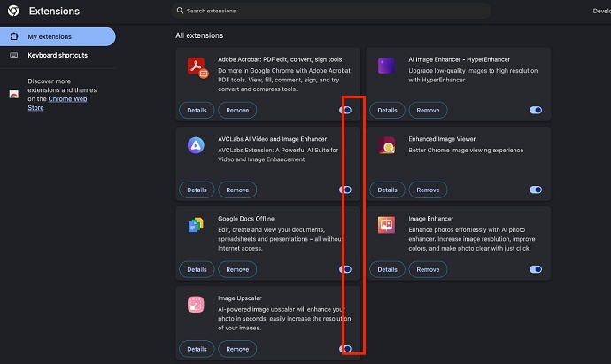Click the Adobe Acrobat extension icon

197,67
